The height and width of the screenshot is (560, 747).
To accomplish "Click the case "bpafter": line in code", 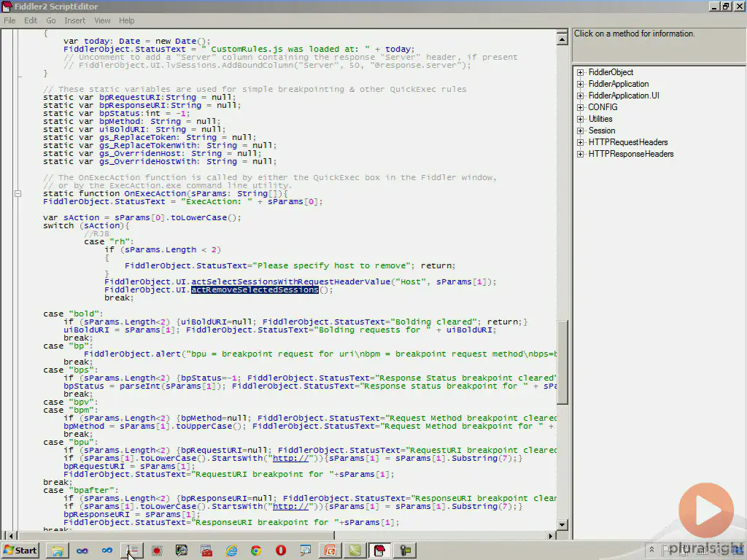I will (x=81, y=490).
